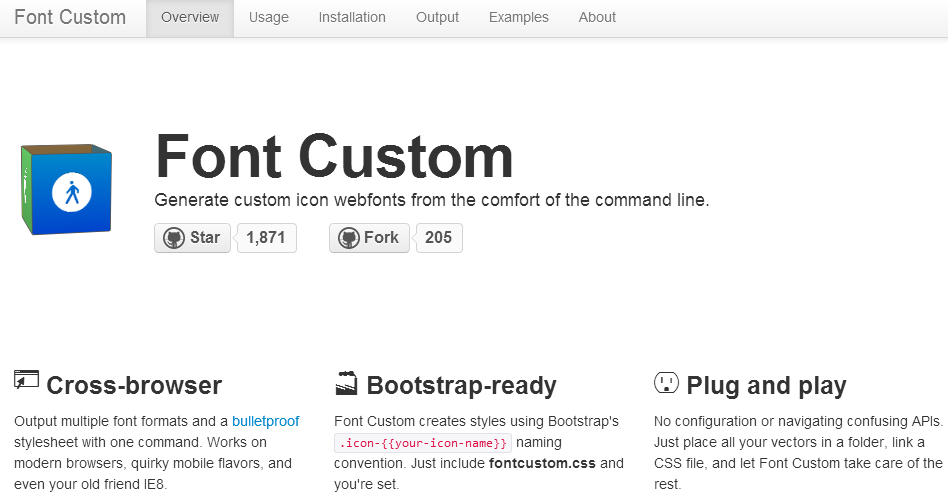Click the blue box logo image
This screenshot has height=500, width=948.
coord(66,189)
